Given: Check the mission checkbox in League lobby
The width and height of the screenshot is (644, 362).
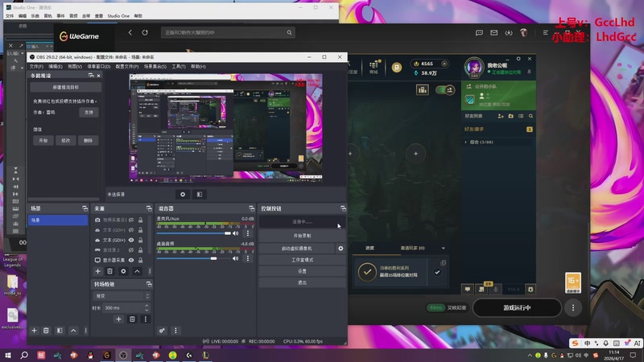Looking at the screenshot, I should pyautogui.click(x=437, y=272).
